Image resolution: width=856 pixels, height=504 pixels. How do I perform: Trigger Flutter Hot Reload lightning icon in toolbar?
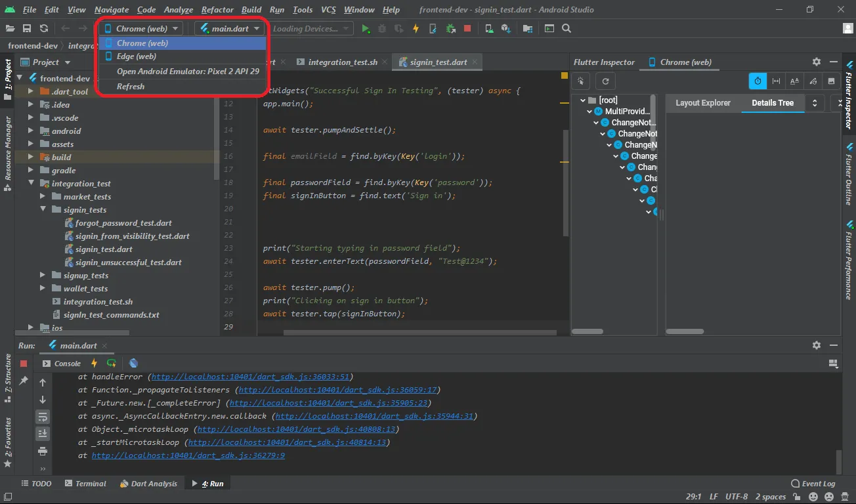coord(416,28)
